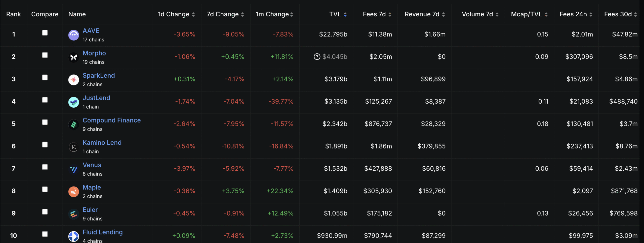Click the Morpho butterfly logo icon

[74, 57]
